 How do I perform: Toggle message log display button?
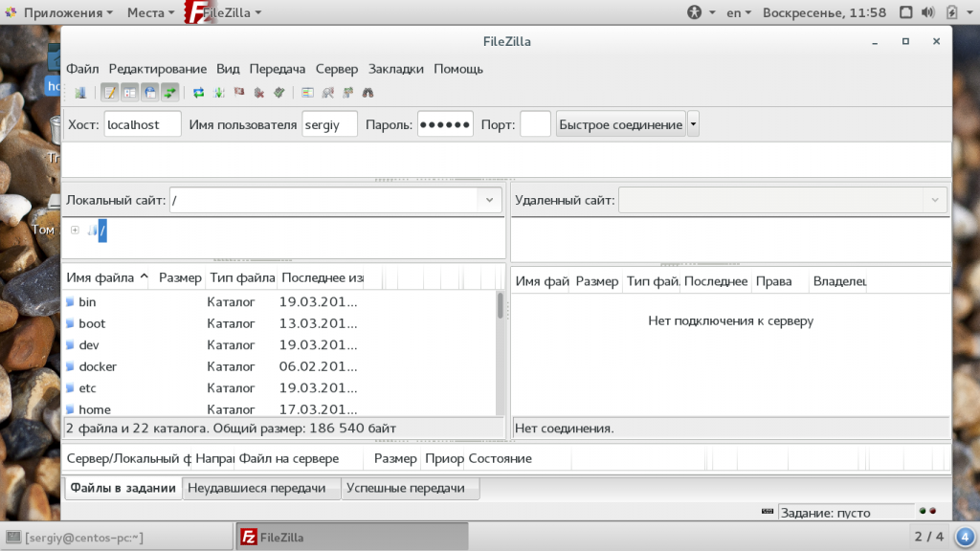tap(110, 93)
